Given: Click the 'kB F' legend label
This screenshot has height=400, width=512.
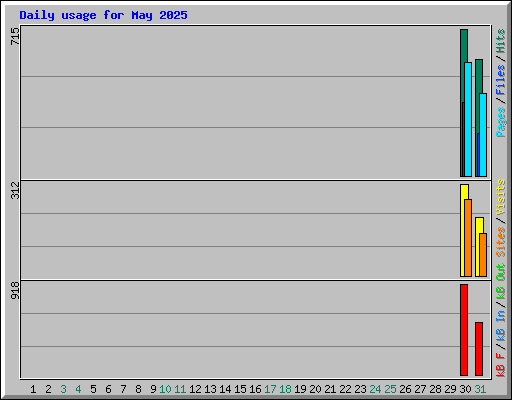Looking at the screenshot, I should 501,365.
